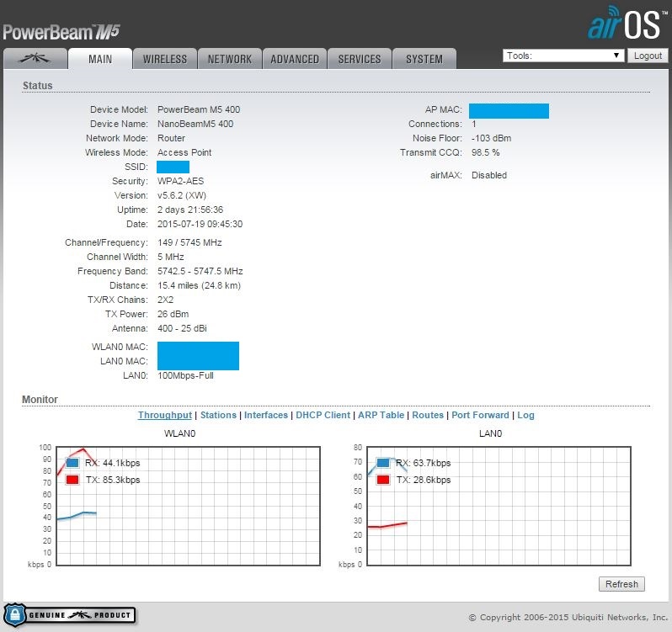Image resolution: width=672 pixels, height=632 pixels.
Task: Select the uptime value 2 days 21:56:36
Action: tap(190, 210)
